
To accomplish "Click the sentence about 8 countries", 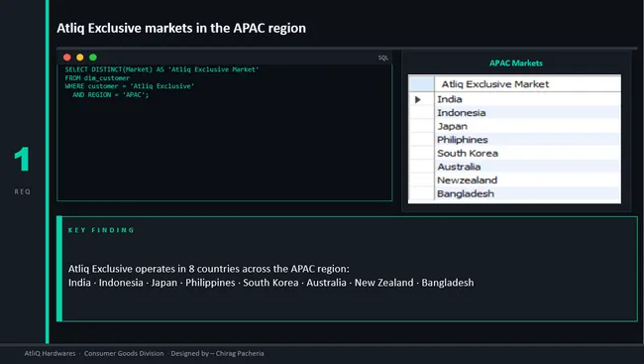I will tap(209, 269).
